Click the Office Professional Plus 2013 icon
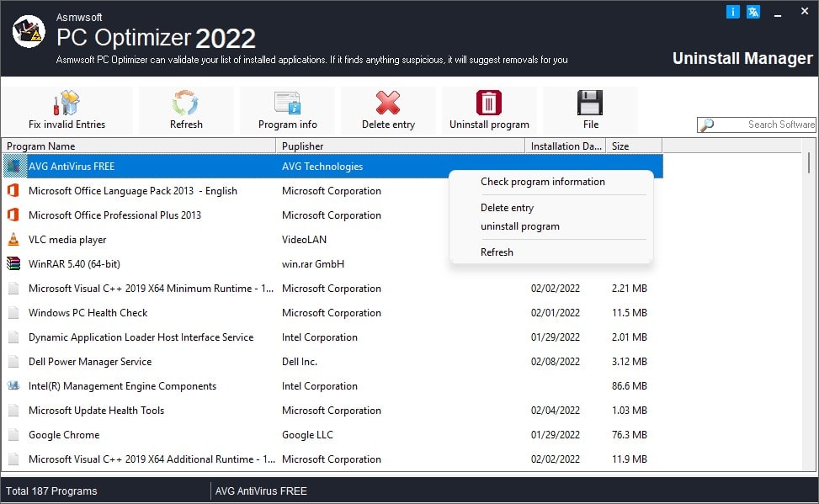 13,215
